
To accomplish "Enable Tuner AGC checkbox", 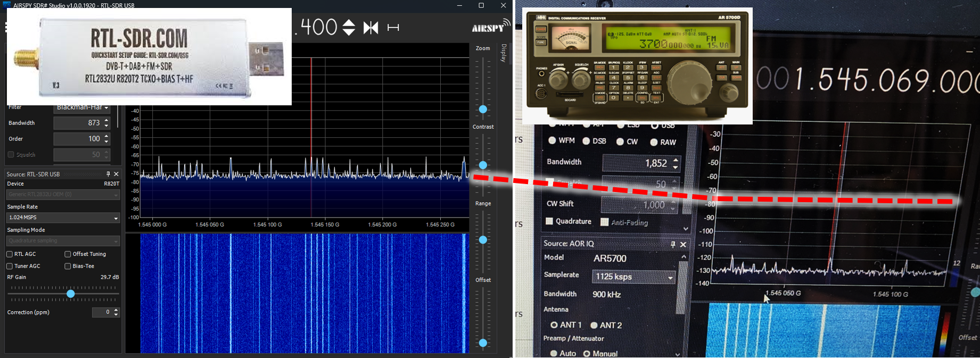I will [x=10, y=266].
